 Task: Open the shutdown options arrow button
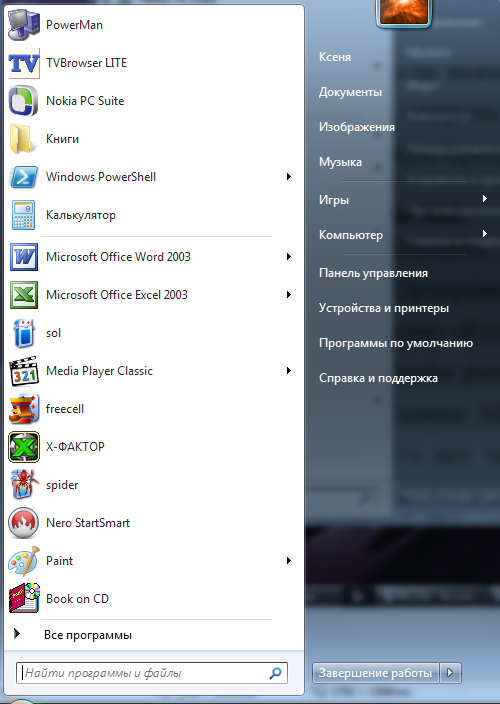tap(450, 673)
